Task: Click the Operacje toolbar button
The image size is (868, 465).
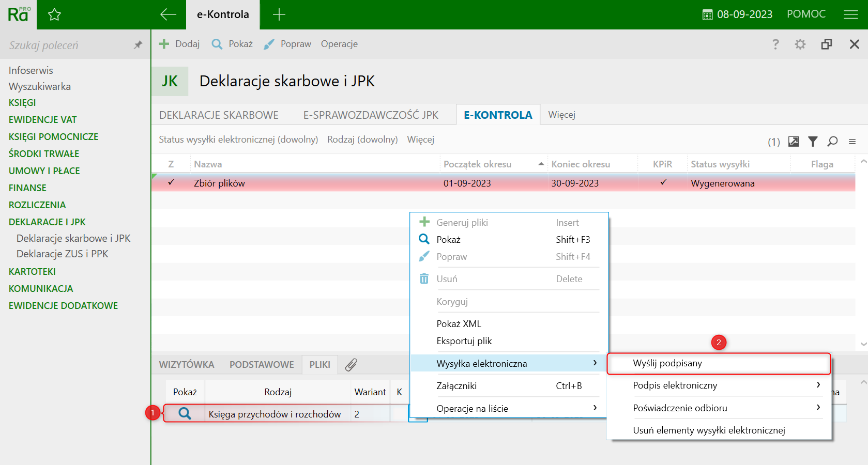Action: (x=339, y=44)
